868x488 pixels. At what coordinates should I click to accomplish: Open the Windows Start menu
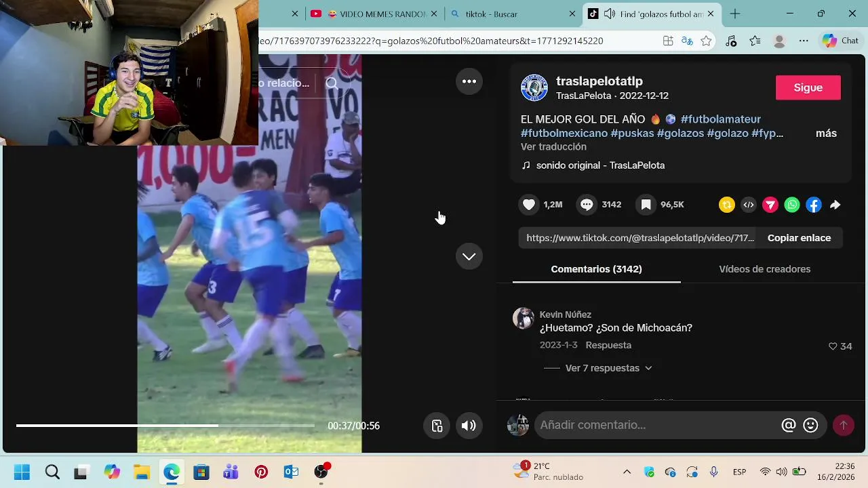click(22, 472)
